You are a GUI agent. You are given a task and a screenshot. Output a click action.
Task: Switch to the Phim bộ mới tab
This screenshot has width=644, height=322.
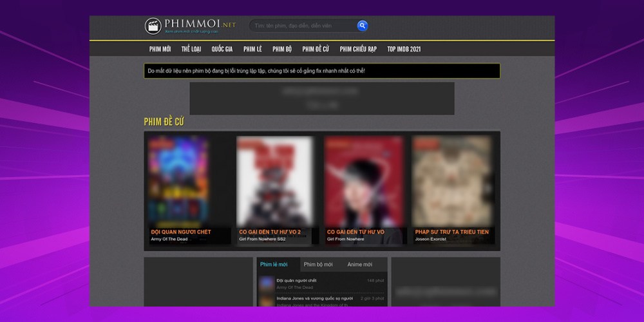coord(318,265)
